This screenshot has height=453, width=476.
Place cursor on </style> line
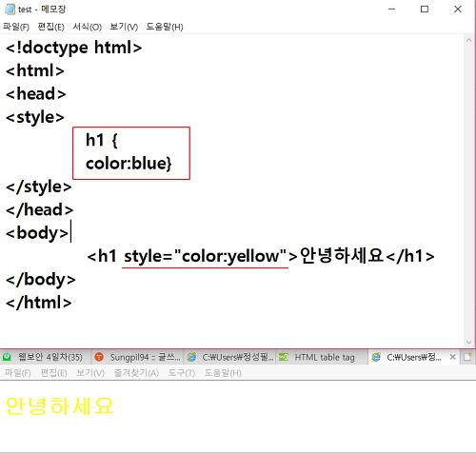pos(39,187)
